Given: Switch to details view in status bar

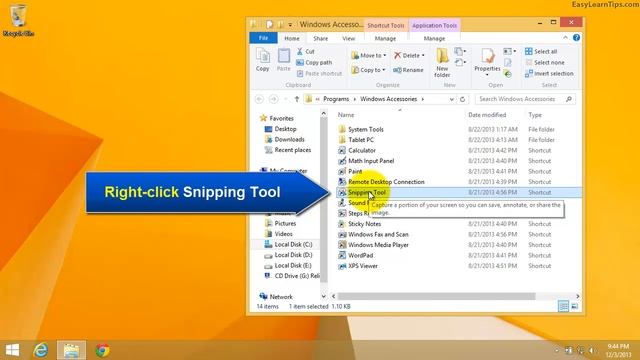Looking at the screenshot, I should tap(563, 306).
